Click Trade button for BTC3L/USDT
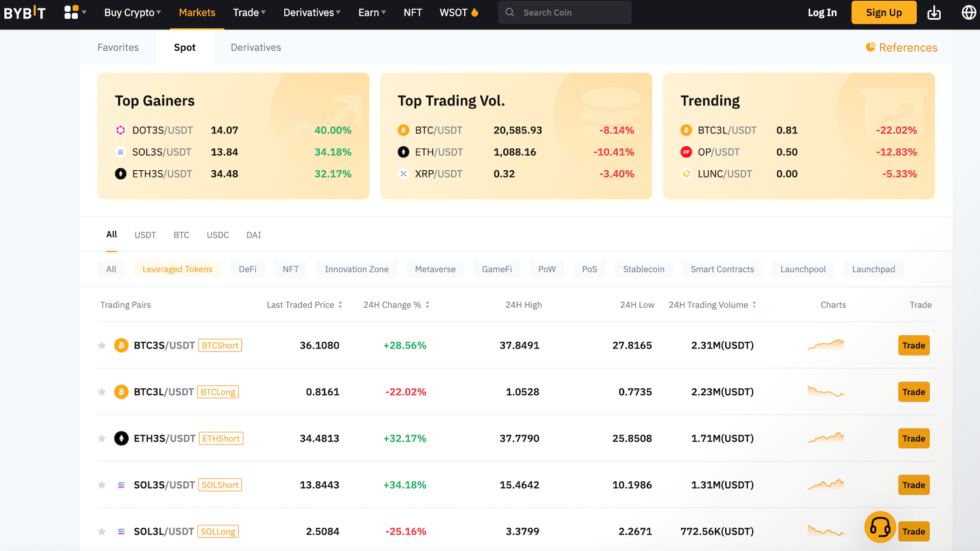Screen dimensions: 980x551 [x=914, y=392]
